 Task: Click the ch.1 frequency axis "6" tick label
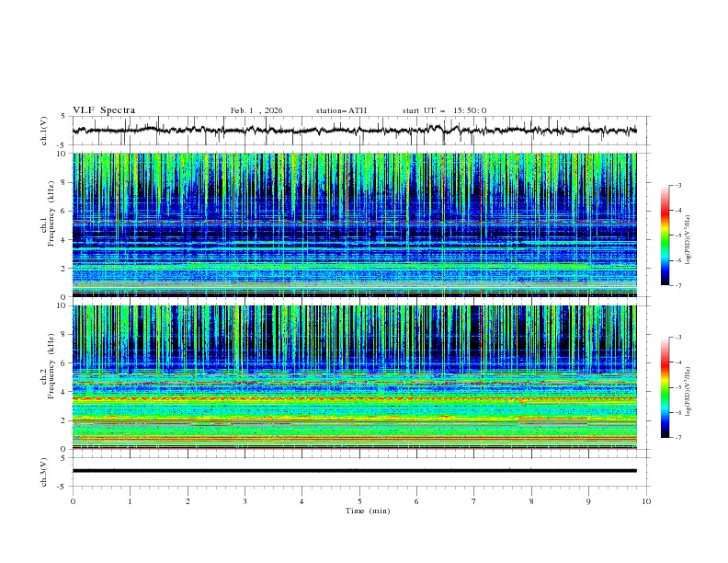click(65, 212)
